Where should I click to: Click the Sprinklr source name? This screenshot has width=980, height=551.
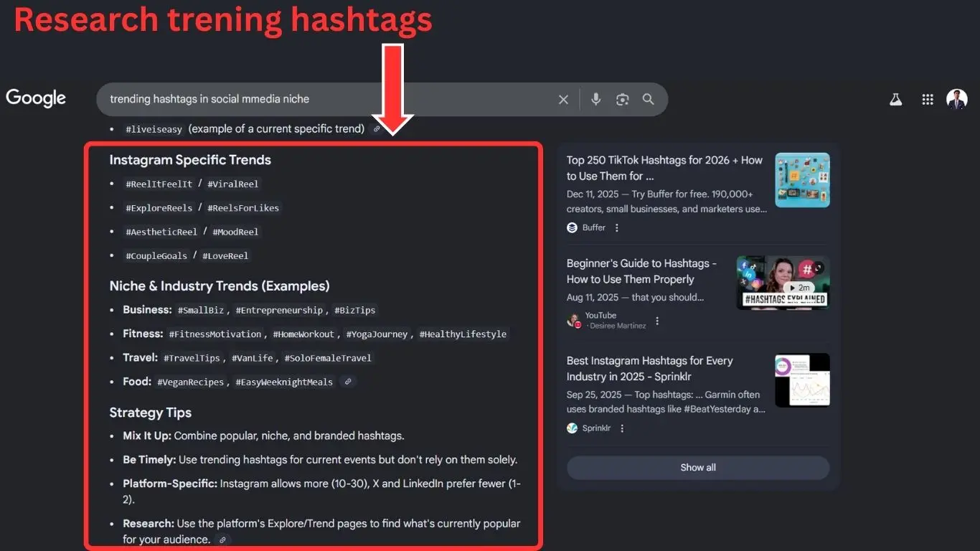coord(597,428)
